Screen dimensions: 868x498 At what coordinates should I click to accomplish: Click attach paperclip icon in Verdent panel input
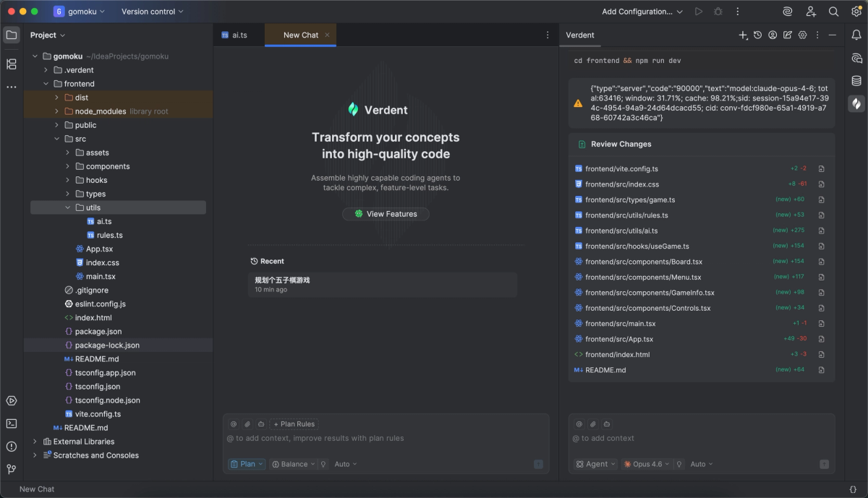592,424
